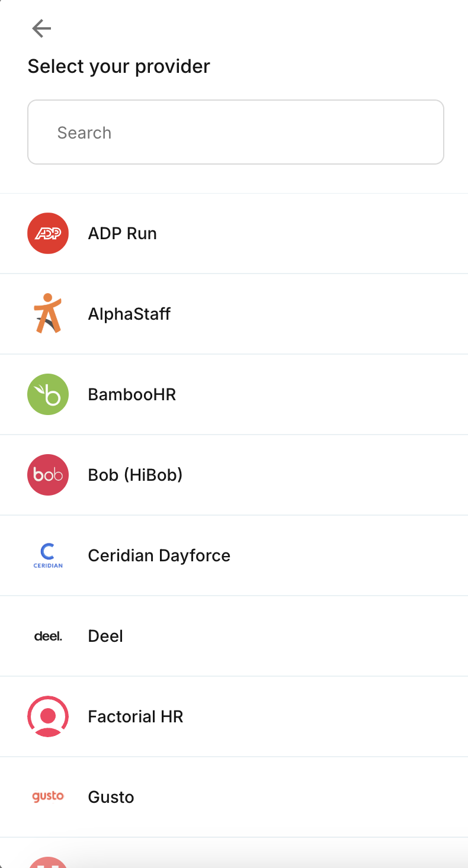Open the Ceridian Dayforce provider option
The height and width of the screenshot is (868, 468).
pyautogui.click(x=159, y=555)
